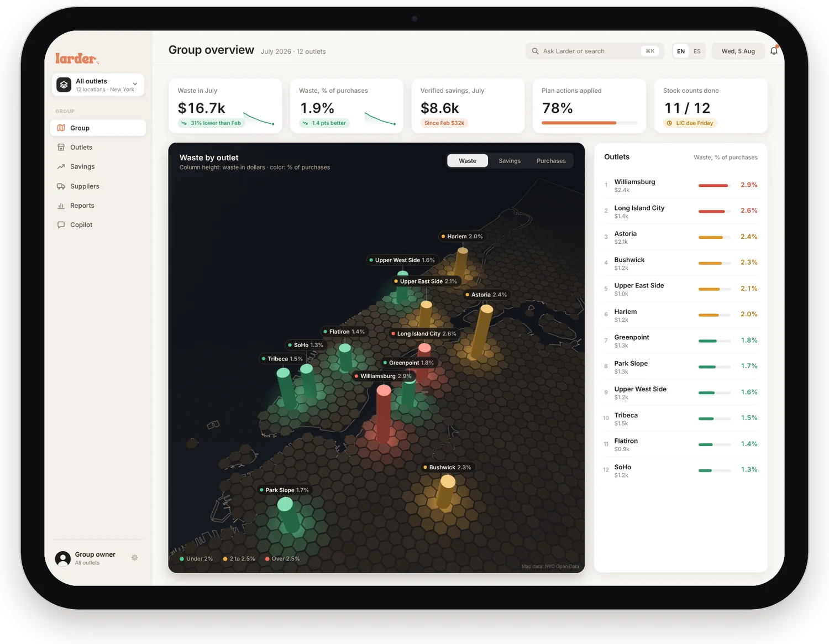Open the Long Island City outlet row
The height and width of the screenshot is (644, 829).
pos(681,211)
